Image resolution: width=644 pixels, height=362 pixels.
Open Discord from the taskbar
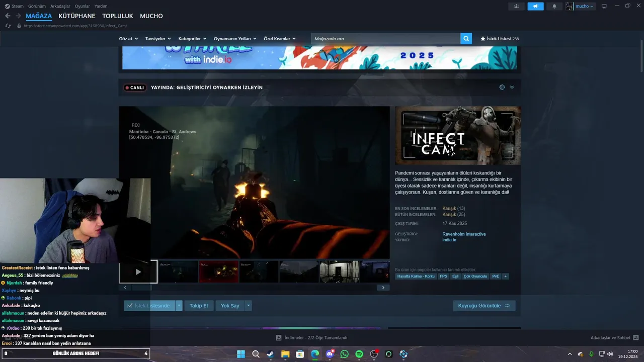(330, 354)
